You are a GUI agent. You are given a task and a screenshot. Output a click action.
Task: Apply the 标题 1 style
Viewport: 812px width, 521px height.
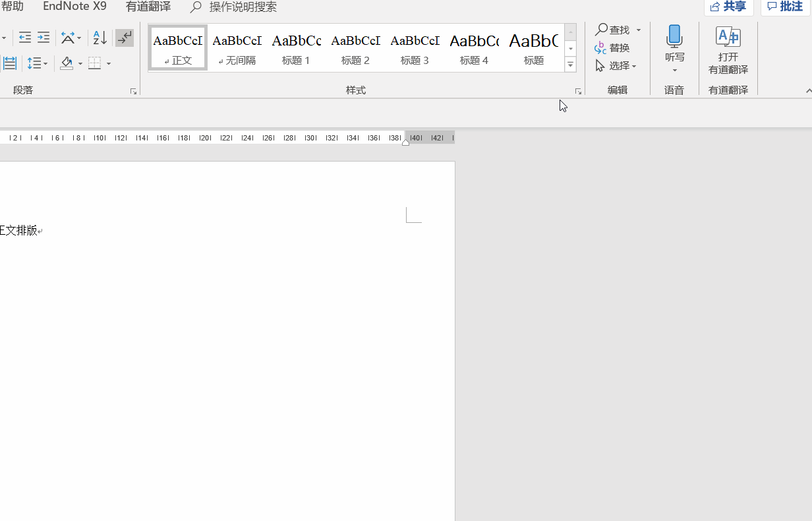point(297,47)
